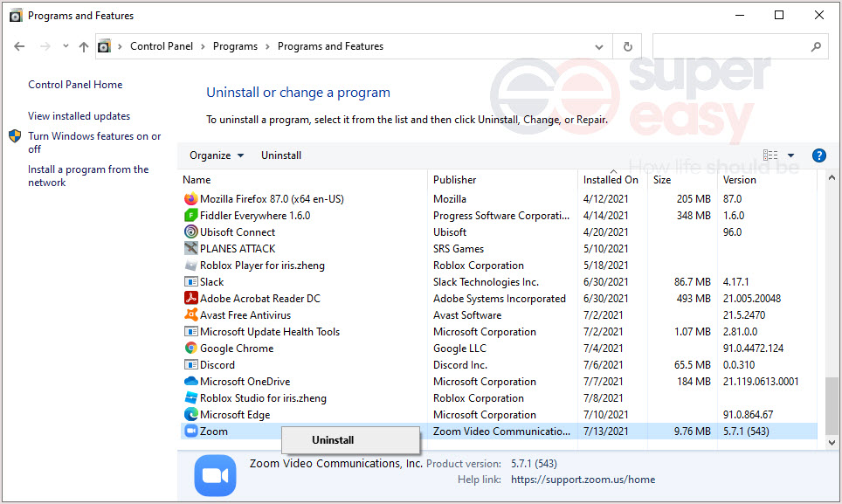Image resolution: width=842 pixels, height=504 pixels.
Task: Expand chevron after Control Panel breadcrumb
Action: click(x=203, y=46)
